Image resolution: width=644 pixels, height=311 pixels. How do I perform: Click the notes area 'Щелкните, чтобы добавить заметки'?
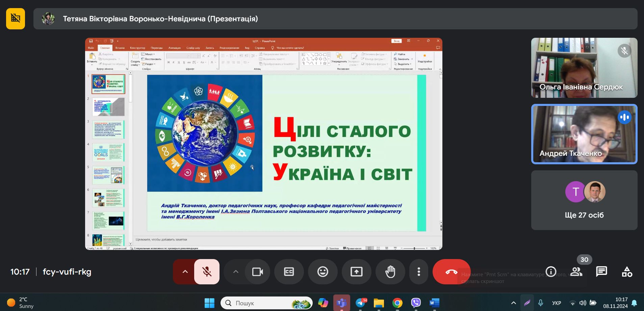pyautogui.click(x=161, y=239)
